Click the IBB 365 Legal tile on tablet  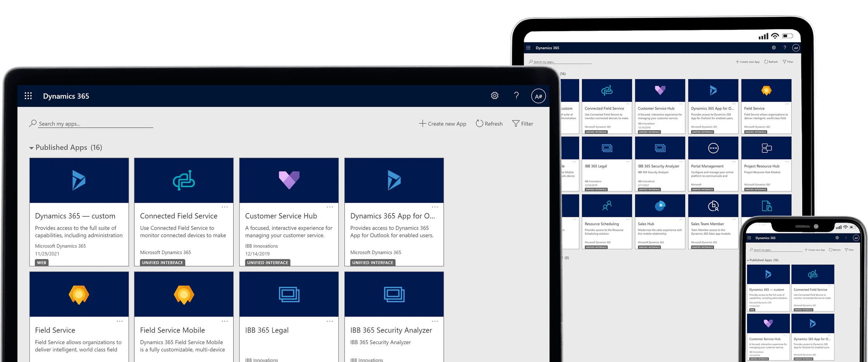[607, 164]
